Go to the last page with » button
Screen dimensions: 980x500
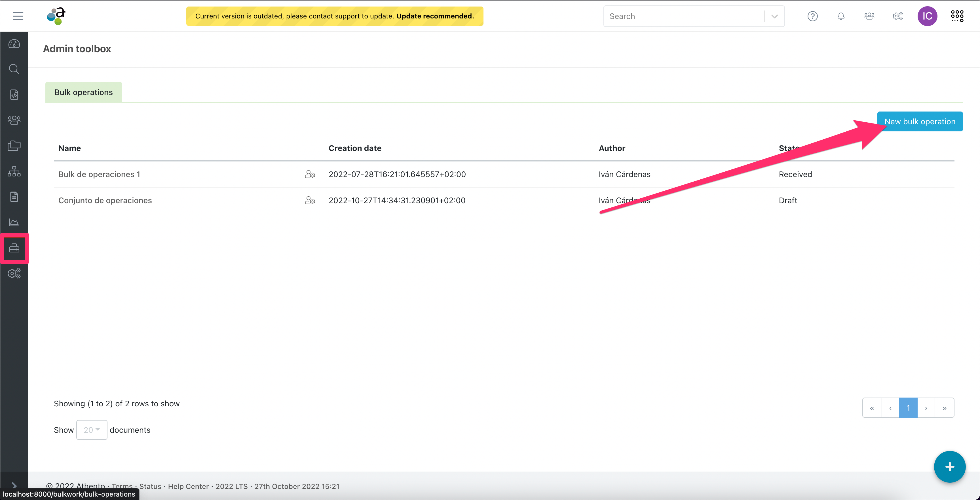click(x=944, y=408)
